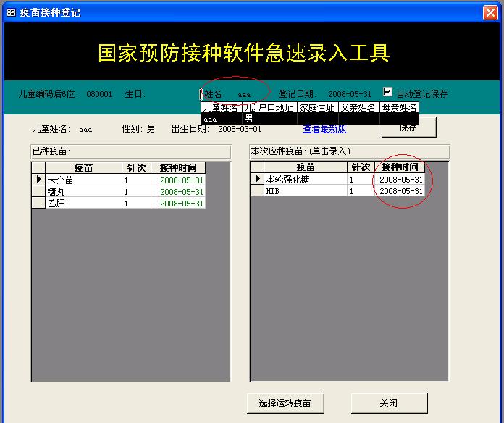Click the 母亲姓名 column header in the dropdown
Screen dimensions: 504x423
(x=400, y=107)
